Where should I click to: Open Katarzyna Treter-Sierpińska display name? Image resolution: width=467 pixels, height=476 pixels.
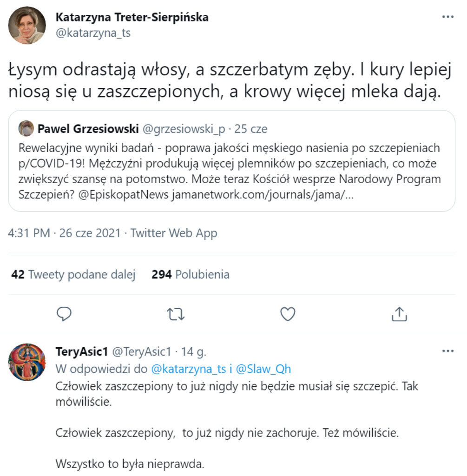(132, 18)
